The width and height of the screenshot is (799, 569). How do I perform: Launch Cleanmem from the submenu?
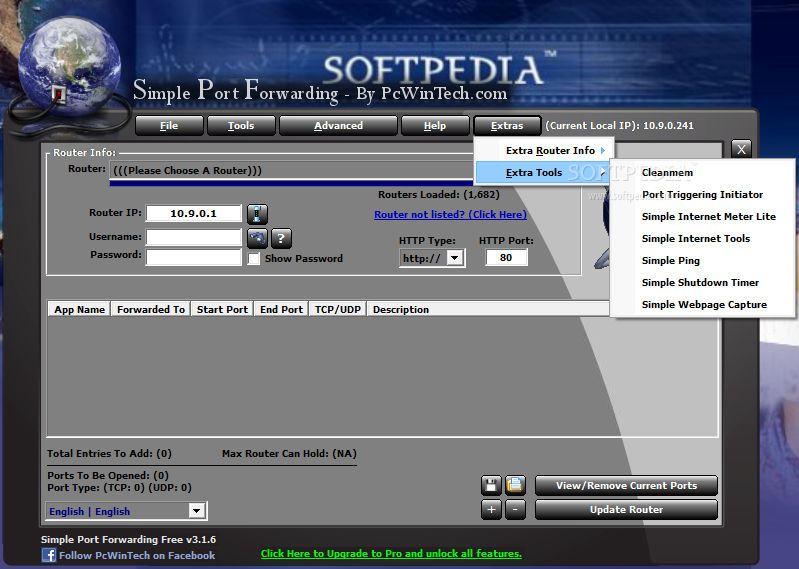tap(667, 173)
